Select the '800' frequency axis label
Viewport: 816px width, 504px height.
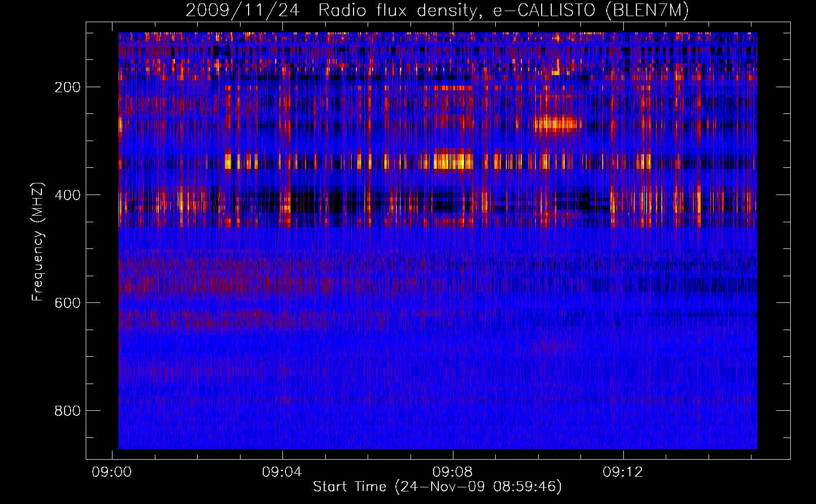tap(68, 411)
